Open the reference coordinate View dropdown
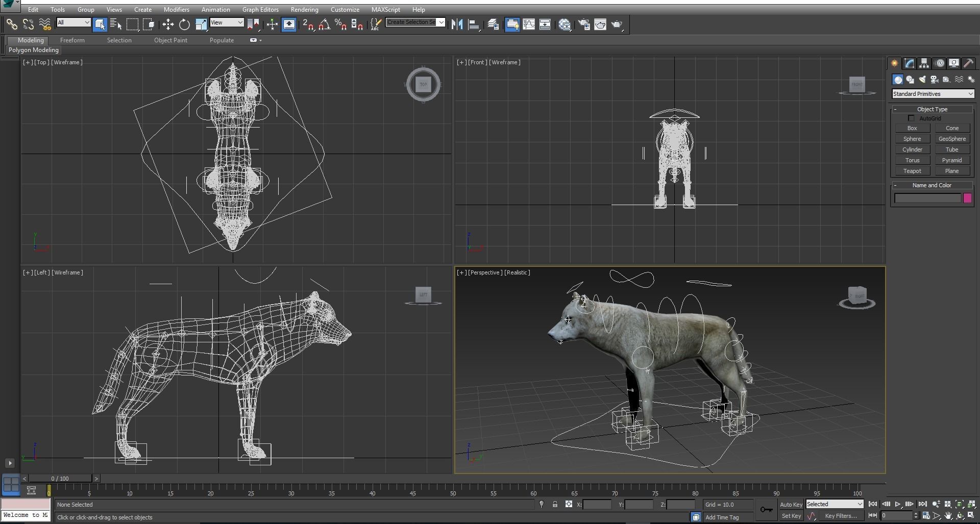The width and height of the screenshot is (980, 524). click(227, 22)
